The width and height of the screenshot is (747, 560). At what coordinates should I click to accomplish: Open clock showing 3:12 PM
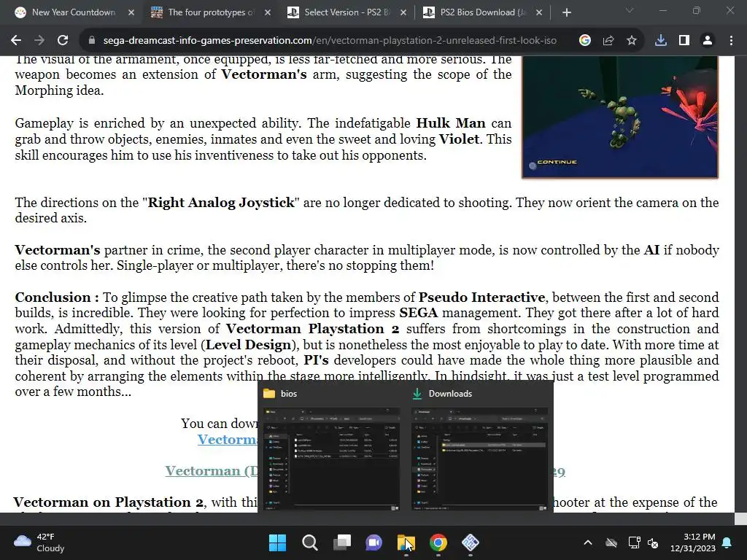[693, 542]
